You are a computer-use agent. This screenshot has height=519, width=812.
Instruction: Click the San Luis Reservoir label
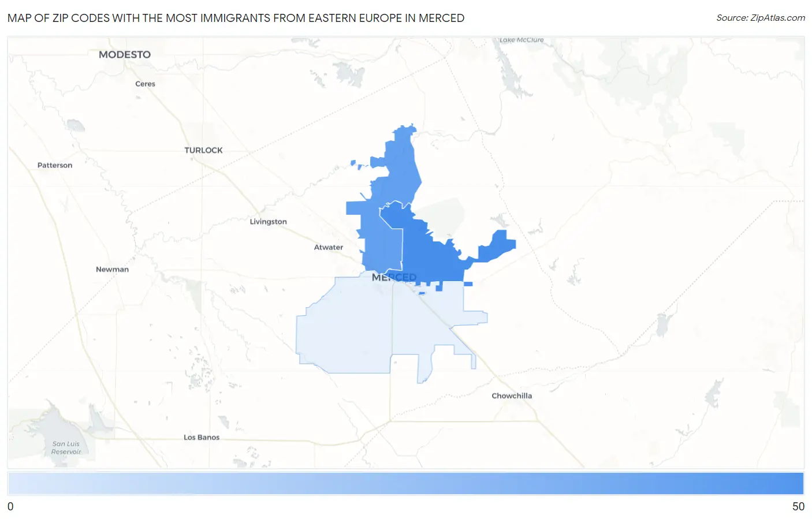coord(66,448)
